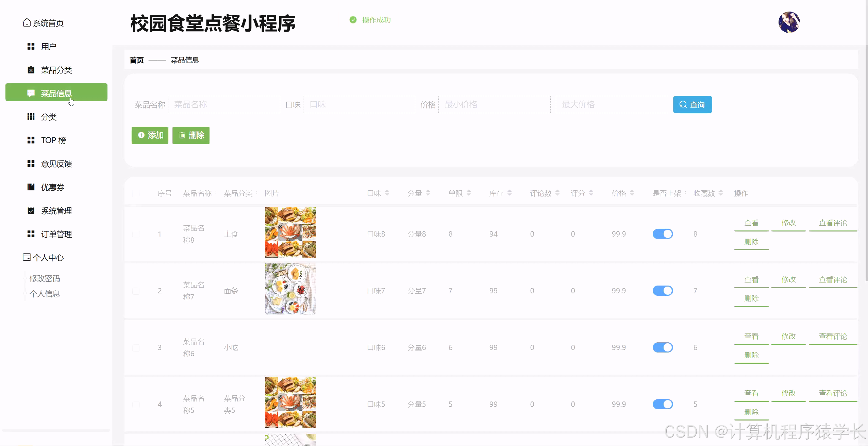
Task: Select the TOP 榜 grid icon
Action: (31, 140)
